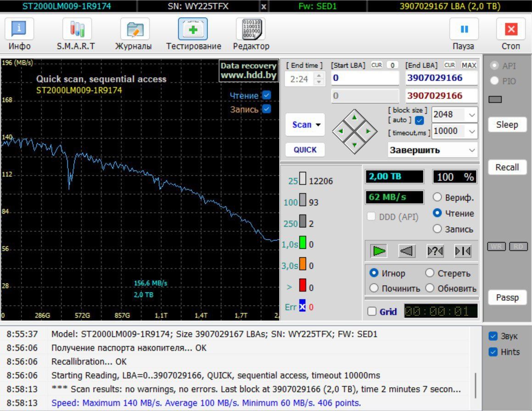Click the Start LBA field showing 0
Image resolution: width=532 pixels, height=411 pixels.
[x=365, y=78]
